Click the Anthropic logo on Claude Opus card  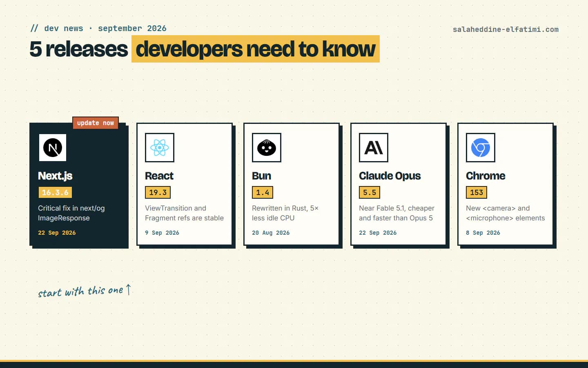click(374, 148)
